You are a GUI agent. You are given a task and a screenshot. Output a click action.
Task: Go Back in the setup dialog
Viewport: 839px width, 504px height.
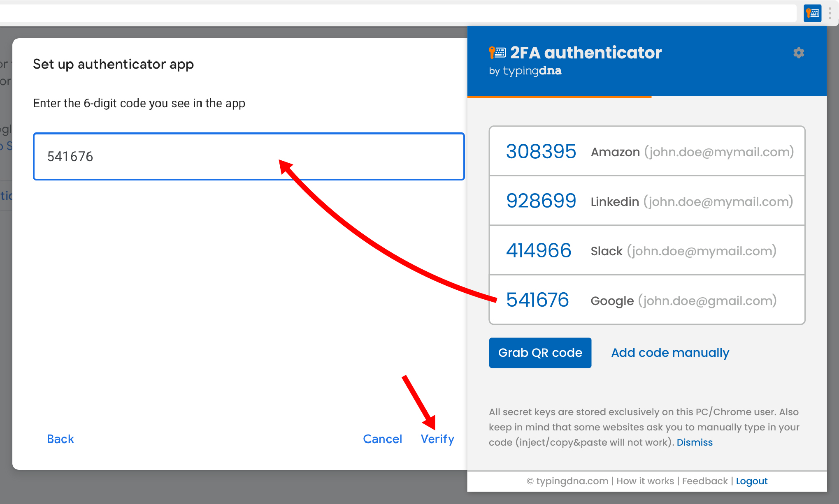[x=60, y=439]
